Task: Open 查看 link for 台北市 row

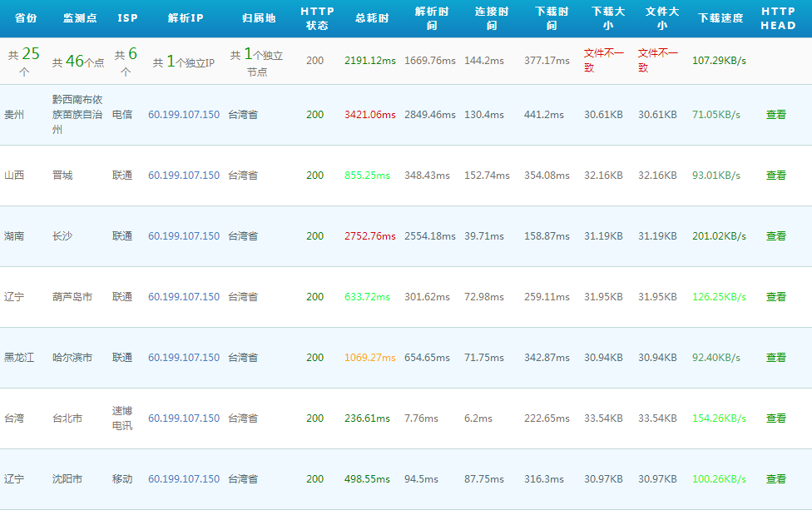Action: pyautogui.click(x=775, y=418)
